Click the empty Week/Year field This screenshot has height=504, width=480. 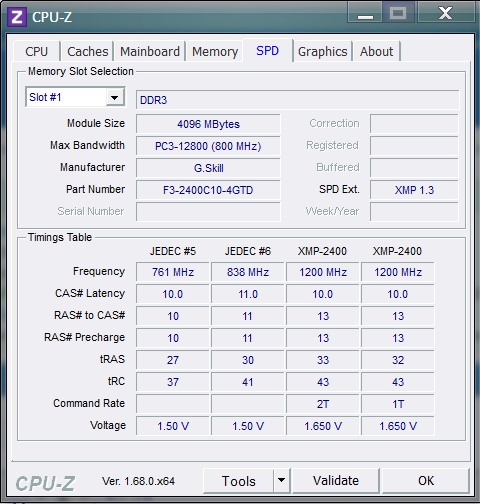(414, 212)
